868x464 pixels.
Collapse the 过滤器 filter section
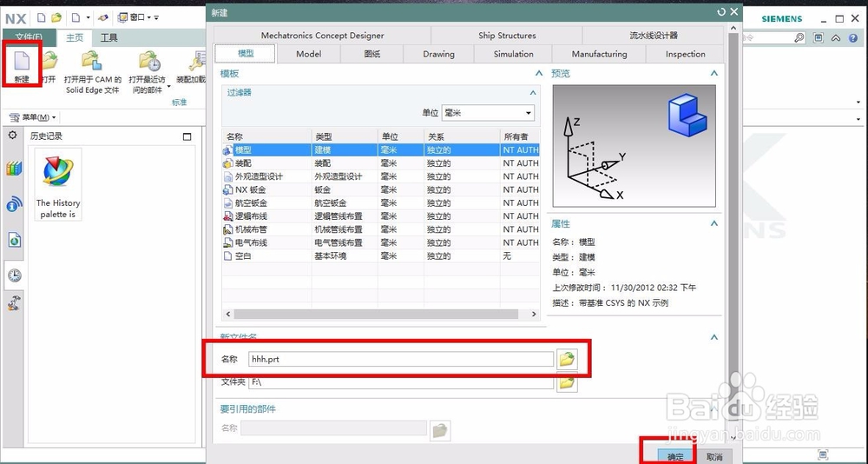[533, 93]
